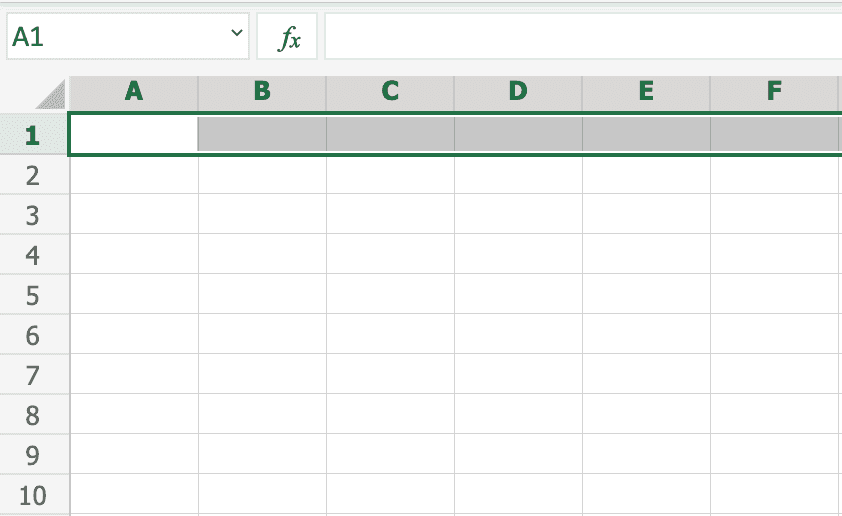Select column A header
The height and width of the screenshot is (516, 842).
pos(134,92)
